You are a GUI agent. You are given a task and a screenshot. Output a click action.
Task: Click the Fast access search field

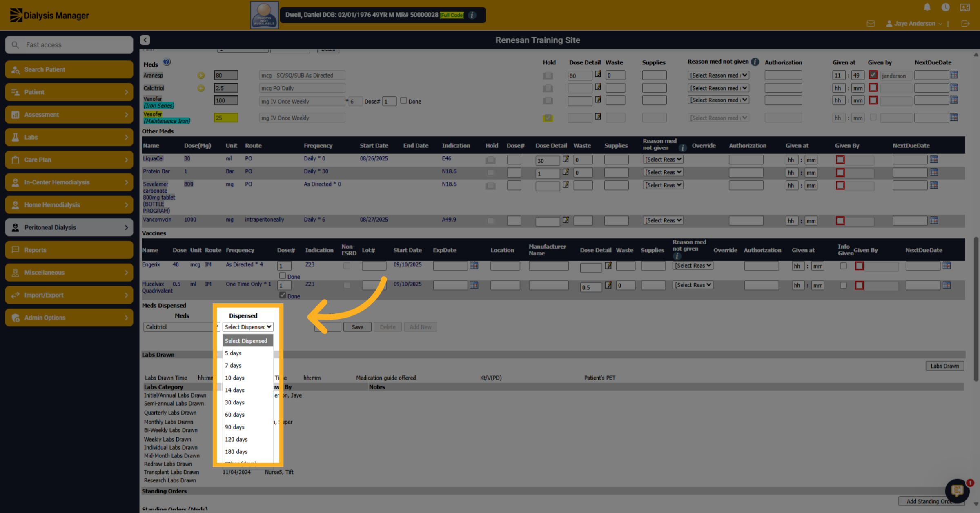click(x=69, y=45)
